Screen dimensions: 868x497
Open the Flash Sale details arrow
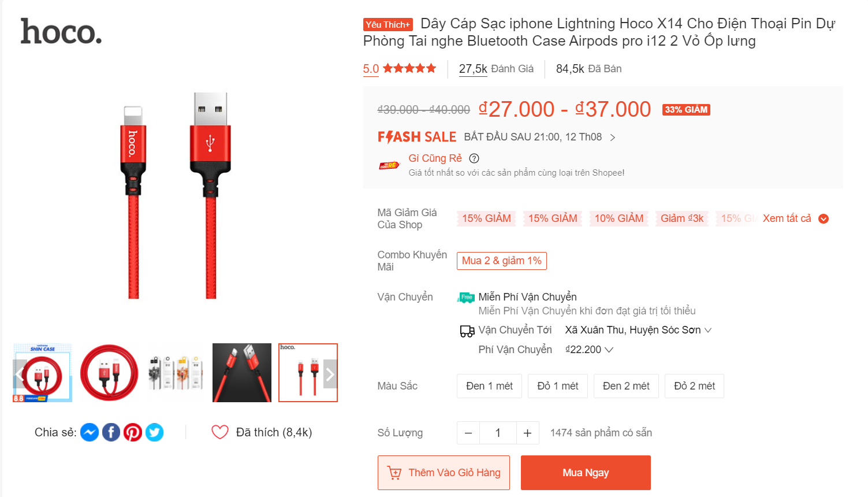tap(613, 138)
